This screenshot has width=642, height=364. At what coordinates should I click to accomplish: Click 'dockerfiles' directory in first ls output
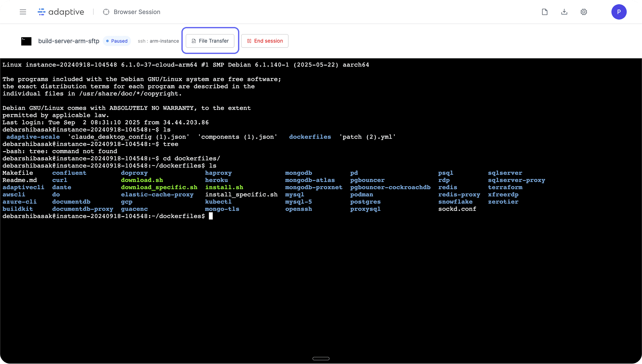click(310, 137)
